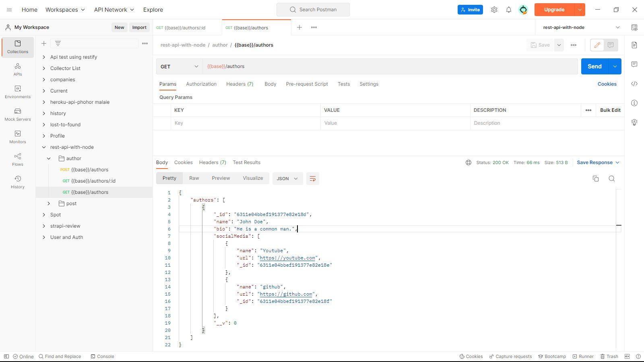Image resolution: width=644 pixels, height=362 pixels.
Task: Open the response format JSON dropdown
Action: coord(287,179)
